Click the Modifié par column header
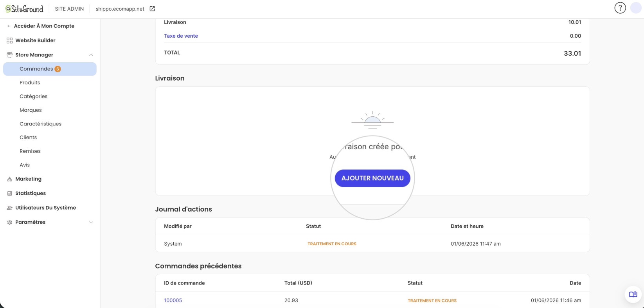 178,226
